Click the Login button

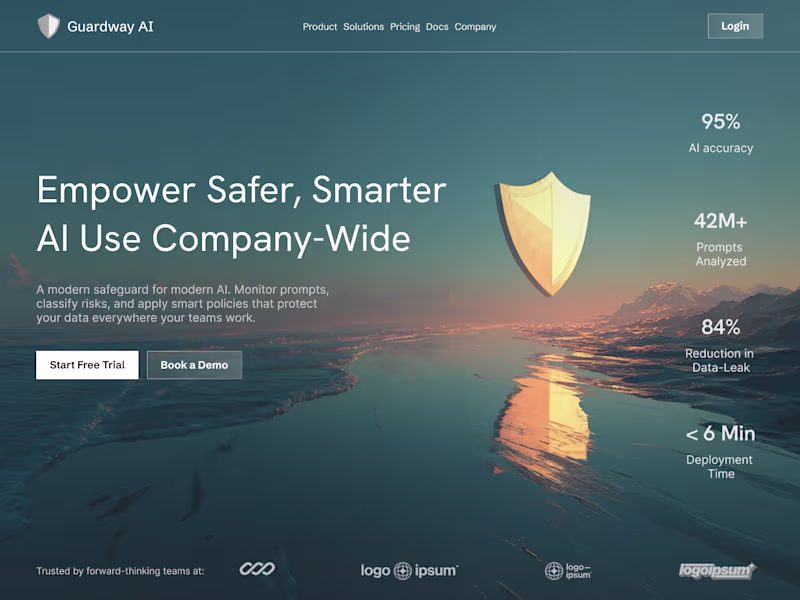(x=735, y=26)
